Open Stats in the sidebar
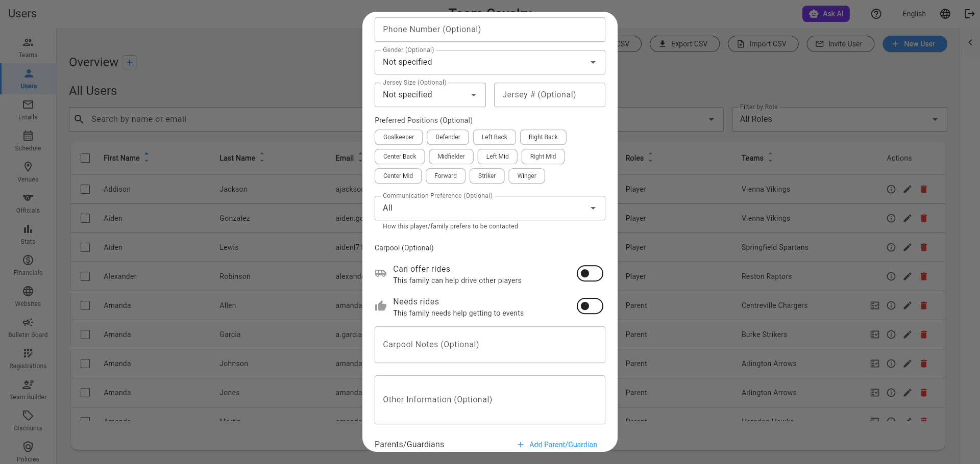980x464 pixels. [x=28, y=234]
